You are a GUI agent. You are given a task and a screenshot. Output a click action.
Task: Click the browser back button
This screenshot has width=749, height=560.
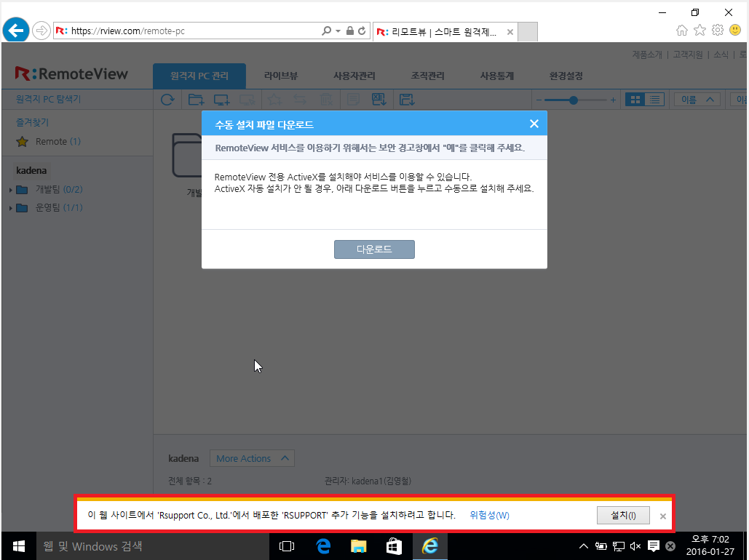point(16,31)
